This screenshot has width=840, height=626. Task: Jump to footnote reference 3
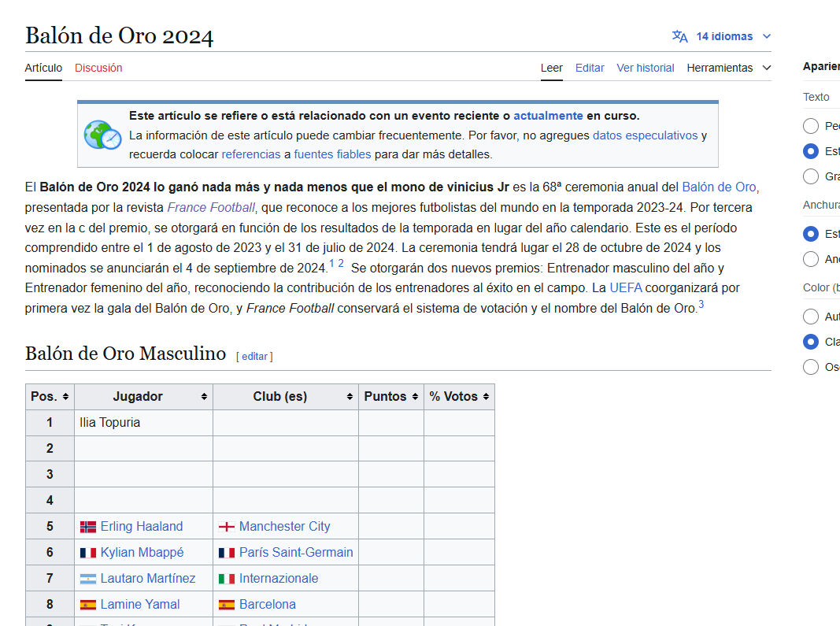[701, 304]
